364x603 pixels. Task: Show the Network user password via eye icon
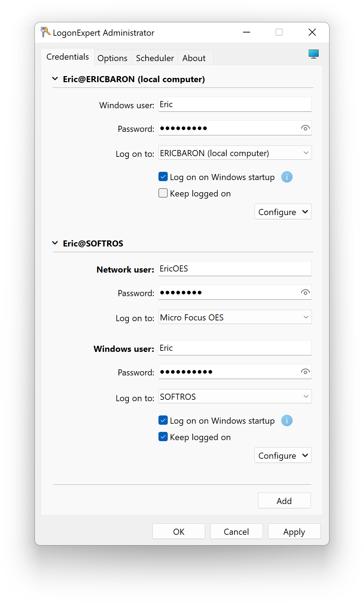click(x=305, y=293)
